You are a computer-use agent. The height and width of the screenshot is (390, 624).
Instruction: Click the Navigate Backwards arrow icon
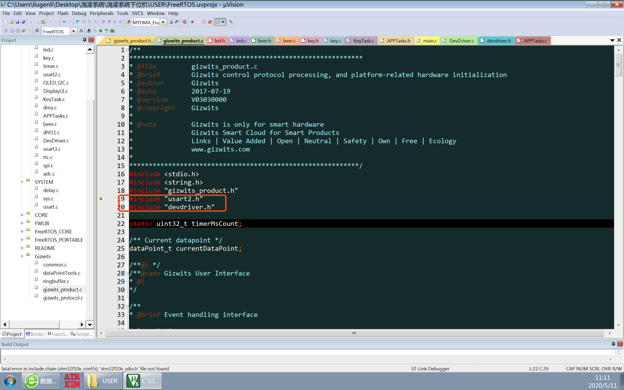[64, 22]
